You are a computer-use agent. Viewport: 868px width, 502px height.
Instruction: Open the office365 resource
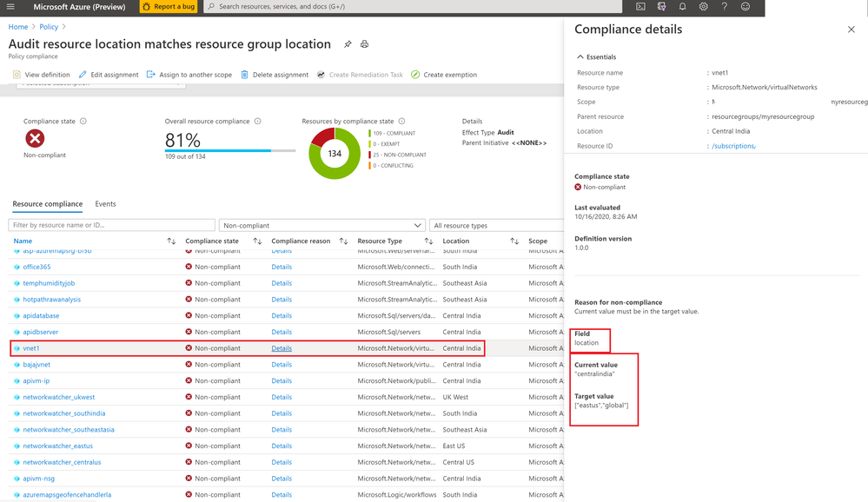(36, 267)
